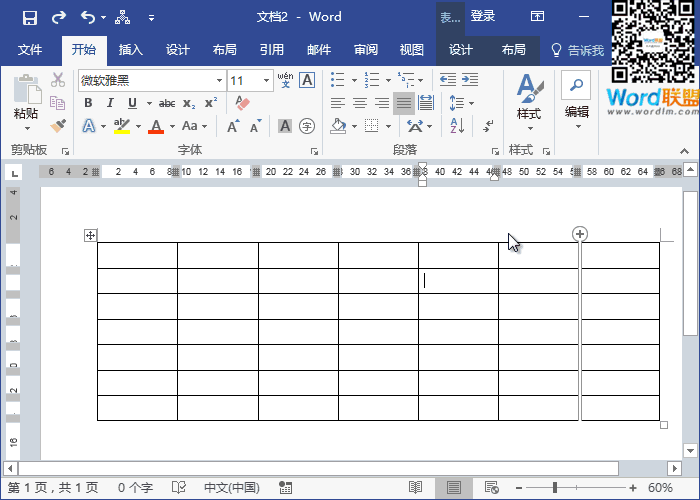Toggle Justify text alignment
700x500 pixels.
(404, 103)
